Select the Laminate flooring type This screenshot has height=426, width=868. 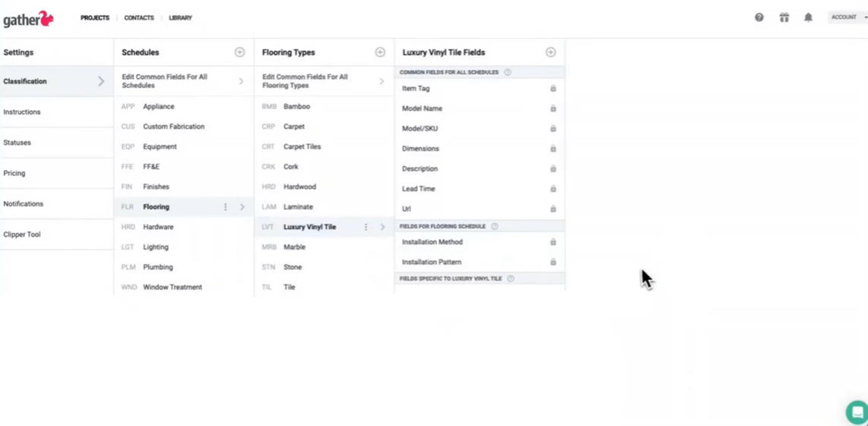(325, 207)
